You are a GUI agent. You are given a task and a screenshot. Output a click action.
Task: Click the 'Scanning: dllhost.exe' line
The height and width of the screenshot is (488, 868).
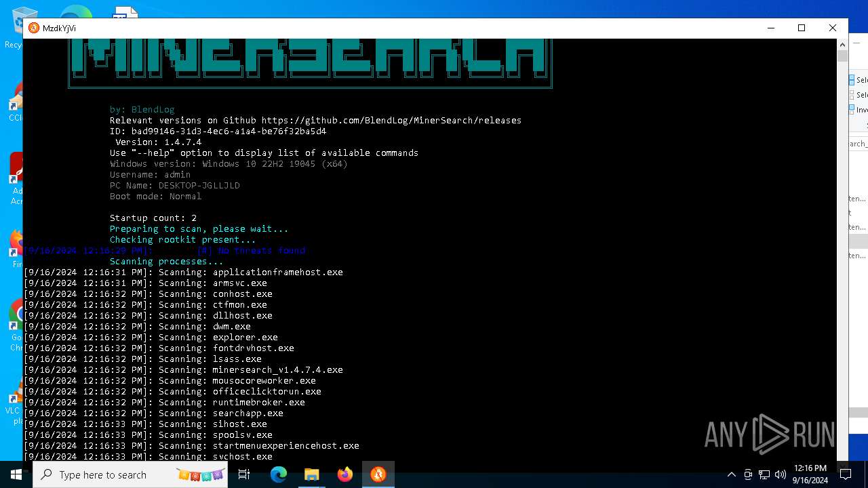[148, 315]
